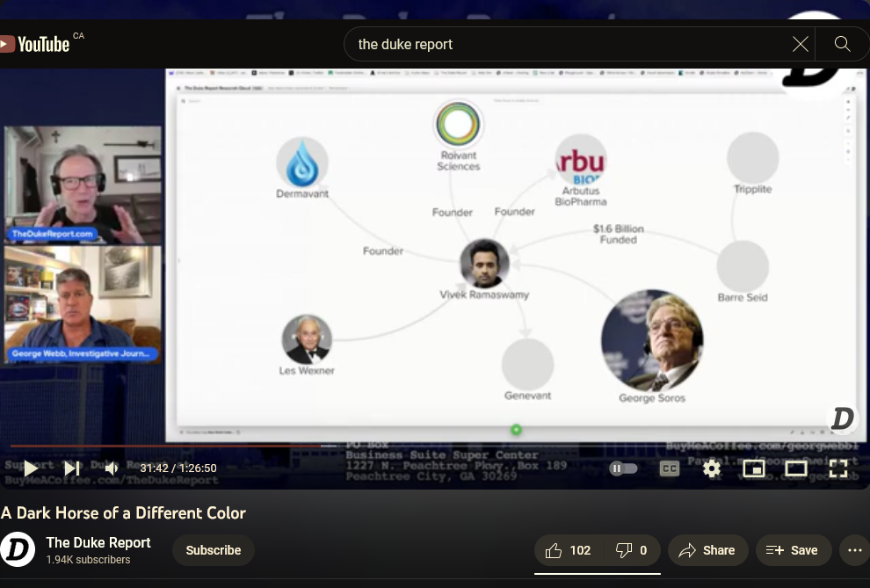Image resolution: width=870 pixels, height=588 pixels.
Task: Play the video
Action: pos(31,468)
